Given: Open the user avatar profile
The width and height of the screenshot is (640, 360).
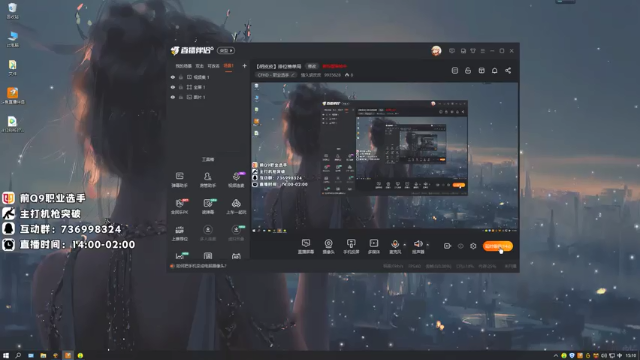Looking at the screenshot, I should tap(436, 51).
